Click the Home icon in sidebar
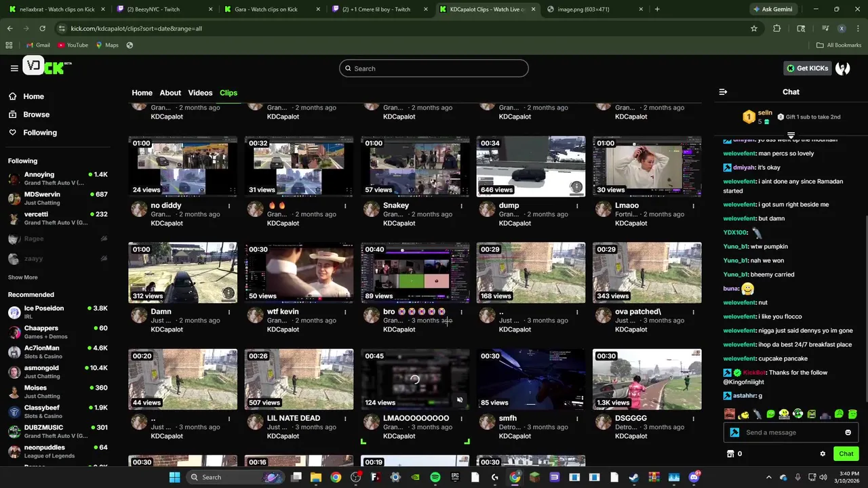 coord(13,96)
